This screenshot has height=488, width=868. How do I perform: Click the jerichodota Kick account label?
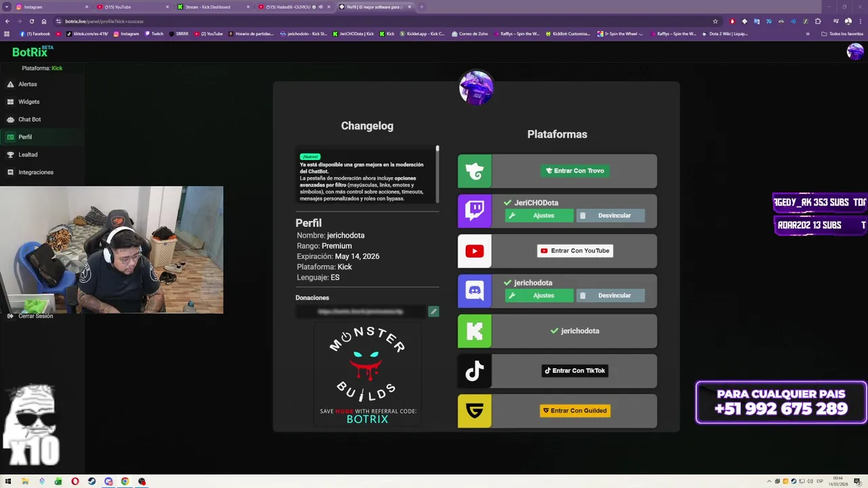[574, 331]
